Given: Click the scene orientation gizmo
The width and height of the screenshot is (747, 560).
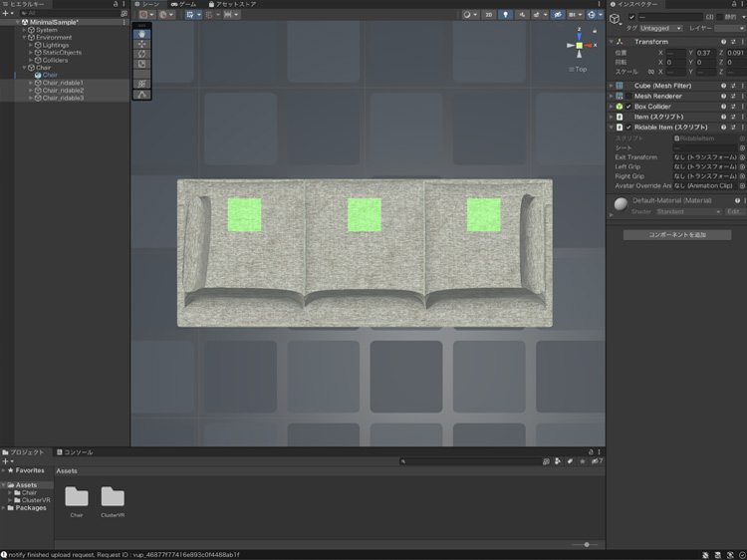Looking at the screenshot, I should click(580, 45).
